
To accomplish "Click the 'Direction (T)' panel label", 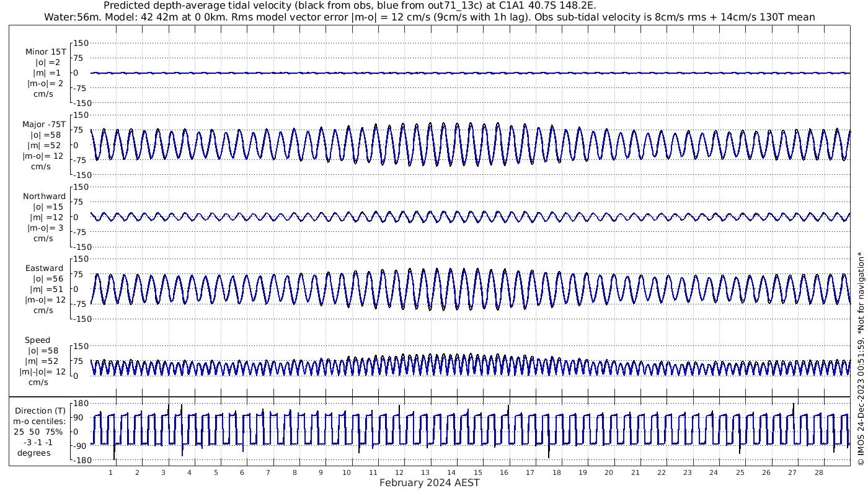I will click(40, 410).
